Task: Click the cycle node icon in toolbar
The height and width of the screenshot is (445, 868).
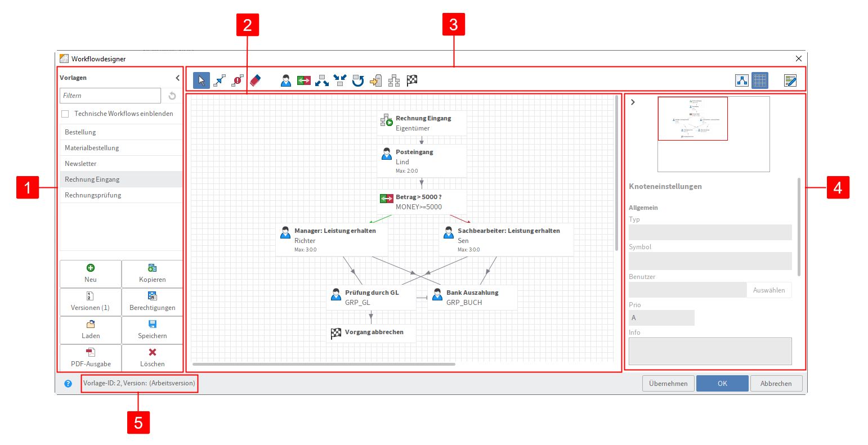Action: tap(357, 80)
